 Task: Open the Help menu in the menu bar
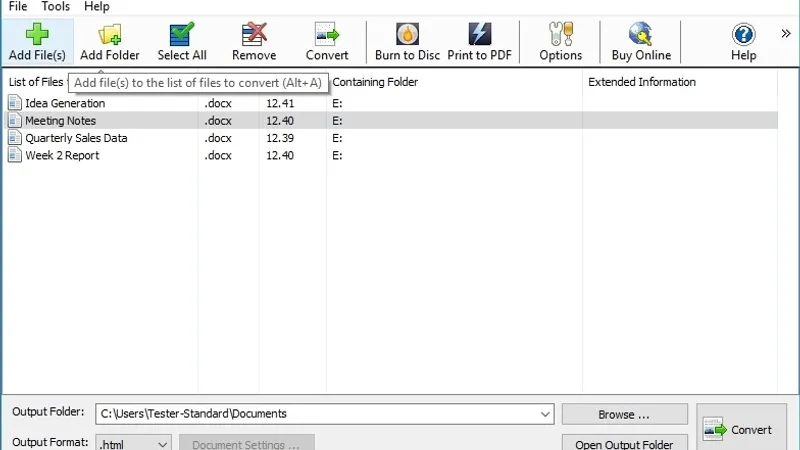point(96,6)
